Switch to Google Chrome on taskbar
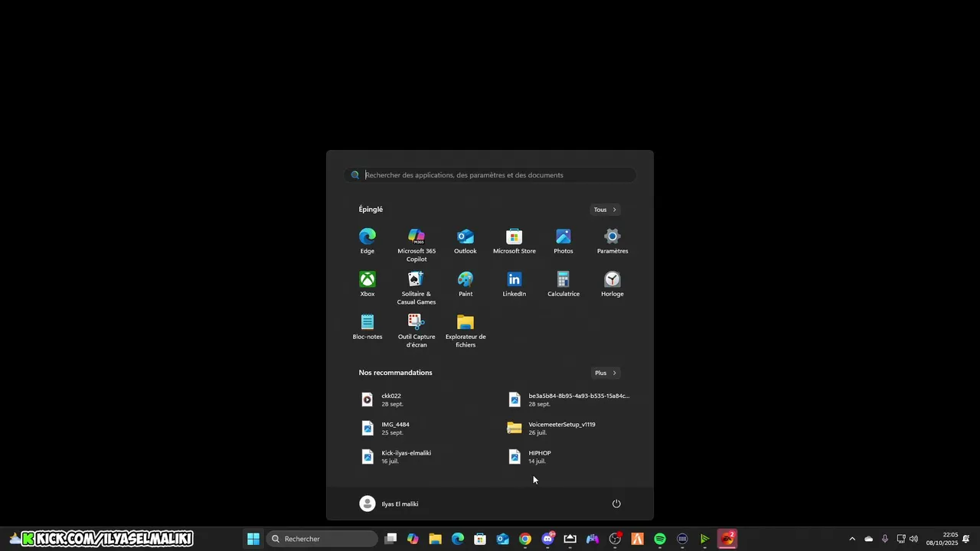 [525, 539]
